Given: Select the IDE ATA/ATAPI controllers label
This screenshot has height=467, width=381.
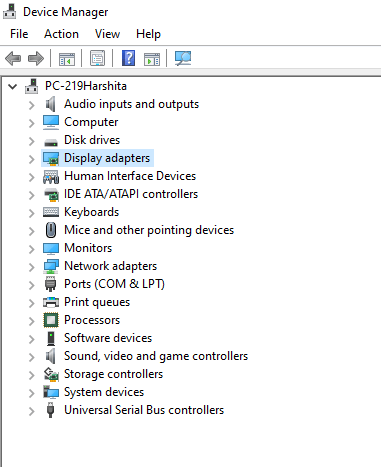Looking at the screenshot, I should coord(131,194).
